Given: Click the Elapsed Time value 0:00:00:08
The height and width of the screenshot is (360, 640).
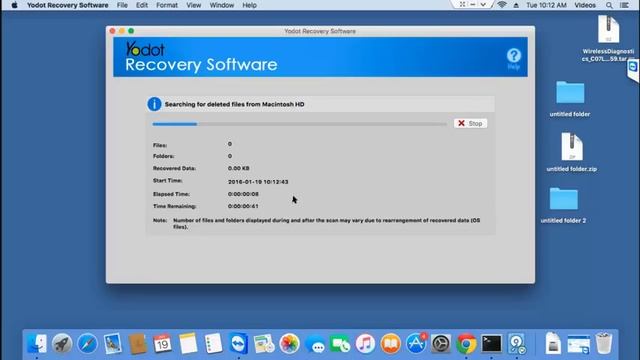Looking at the screenshot, I should 243,194.
